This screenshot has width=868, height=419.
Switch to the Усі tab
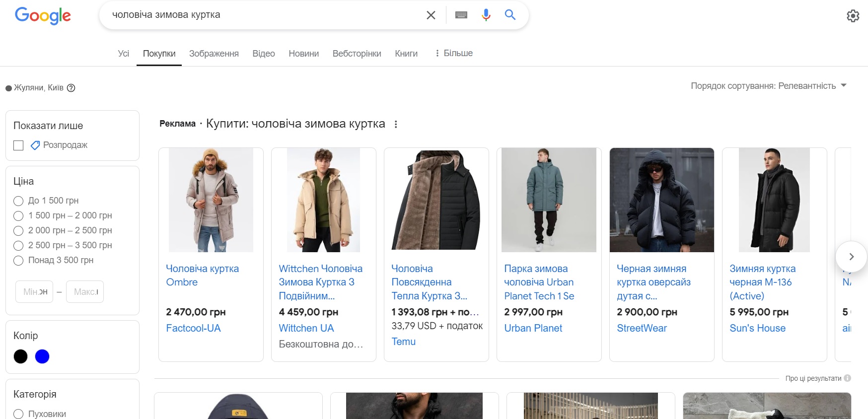coord(124,54)
